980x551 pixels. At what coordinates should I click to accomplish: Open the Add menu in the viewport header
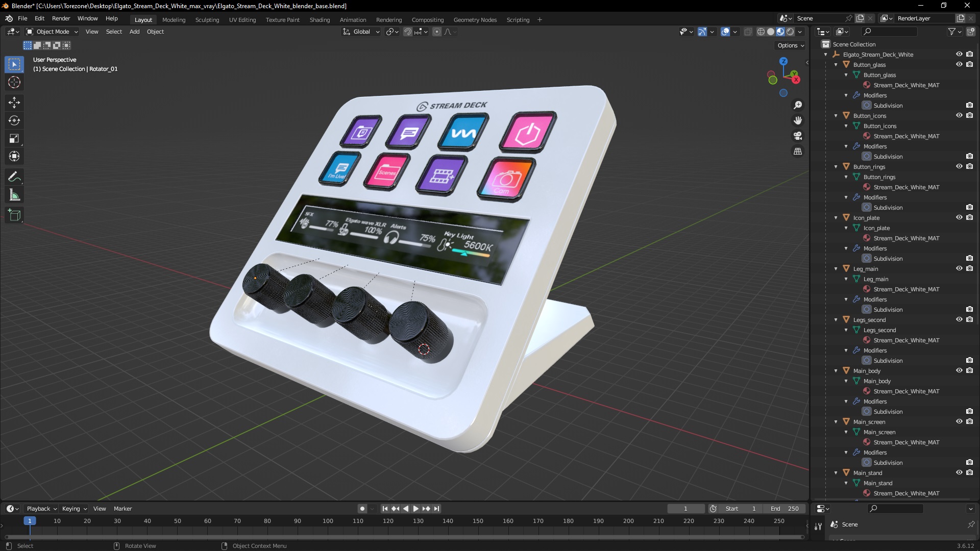(134, 32)
